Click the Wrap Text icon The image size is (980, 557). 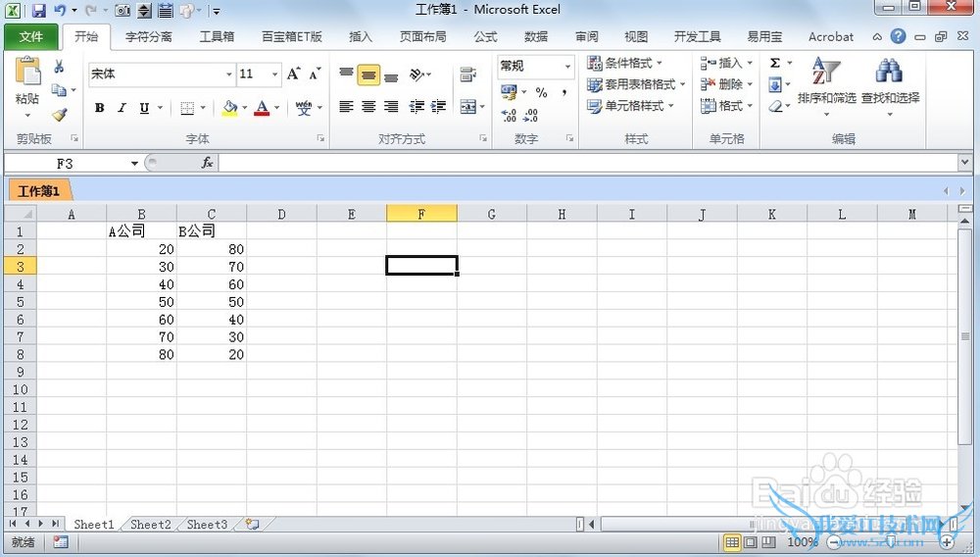coord(468,75)
